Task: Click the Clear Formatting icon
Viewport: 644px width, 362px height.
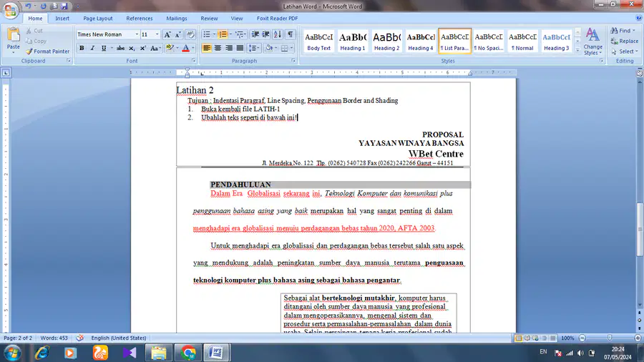Action: tap(190, 34)
